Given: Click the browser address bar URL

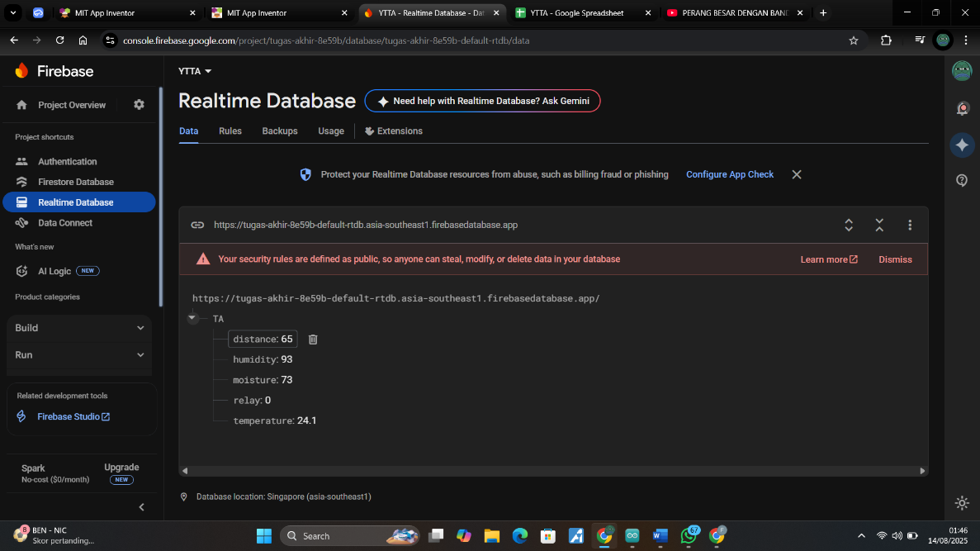Looking at the screenshot, I should (326, 40).
